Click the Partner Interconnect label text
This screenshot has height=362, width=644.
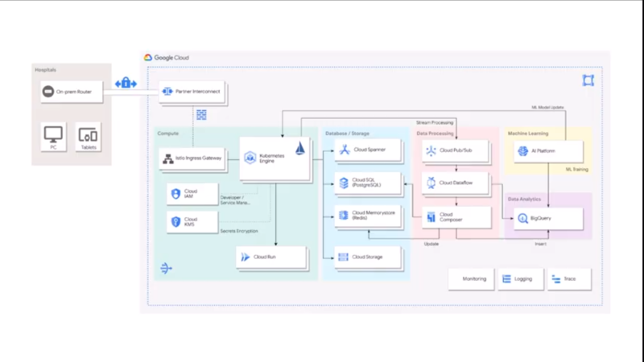click(198, 92)
